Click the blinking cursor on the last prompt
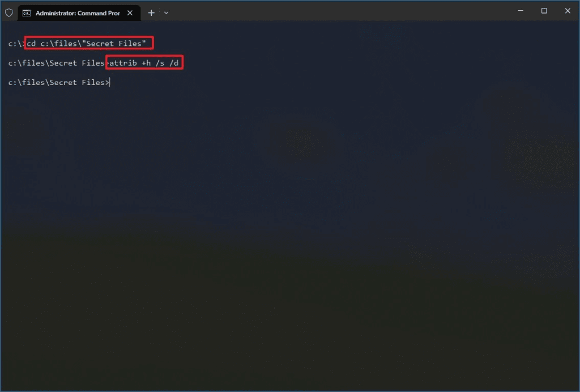 click(x=110, y=83)
